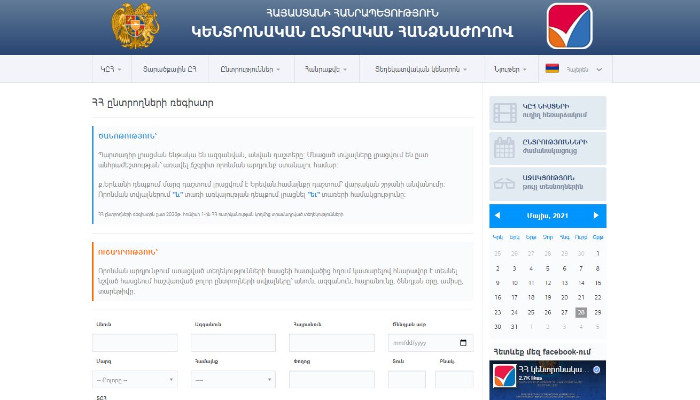Click the caret next to Նյութեր
Screen dimensions: 700x400
coord(525,70)
